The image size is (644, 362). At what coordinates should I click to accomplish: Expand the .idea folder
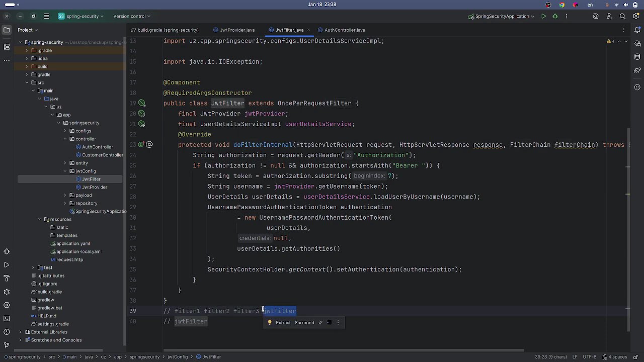coord(27,59)
